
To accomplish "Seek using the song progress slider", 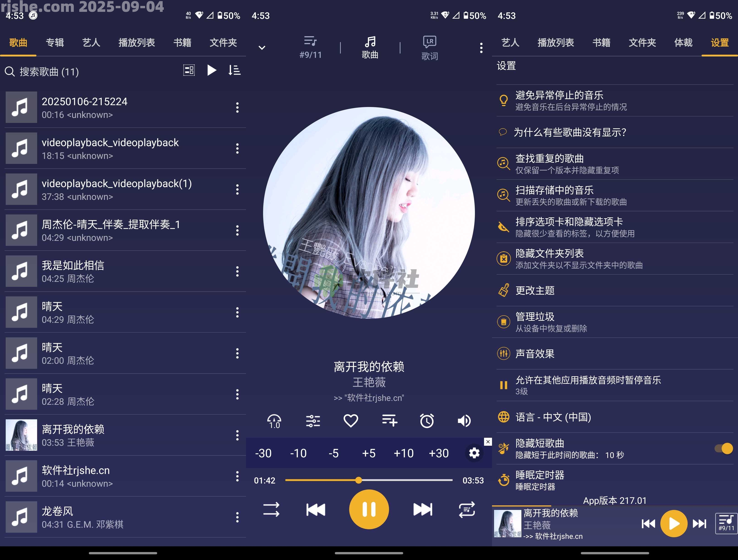I will [358, 480].
